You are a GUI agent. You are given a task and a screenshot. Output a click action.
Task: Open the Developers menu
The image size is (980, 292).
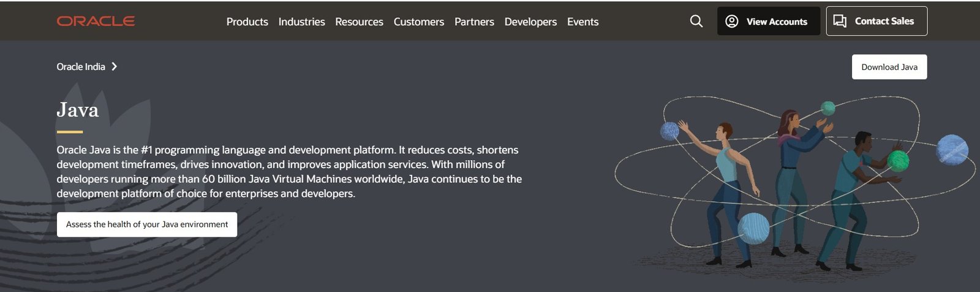530,21
